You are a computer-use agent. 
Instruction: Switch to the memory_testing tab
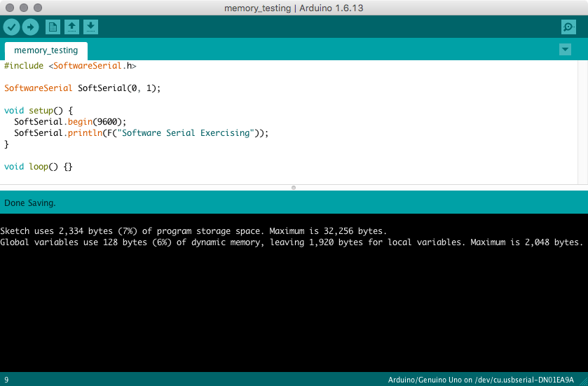[x=46, y=50]
